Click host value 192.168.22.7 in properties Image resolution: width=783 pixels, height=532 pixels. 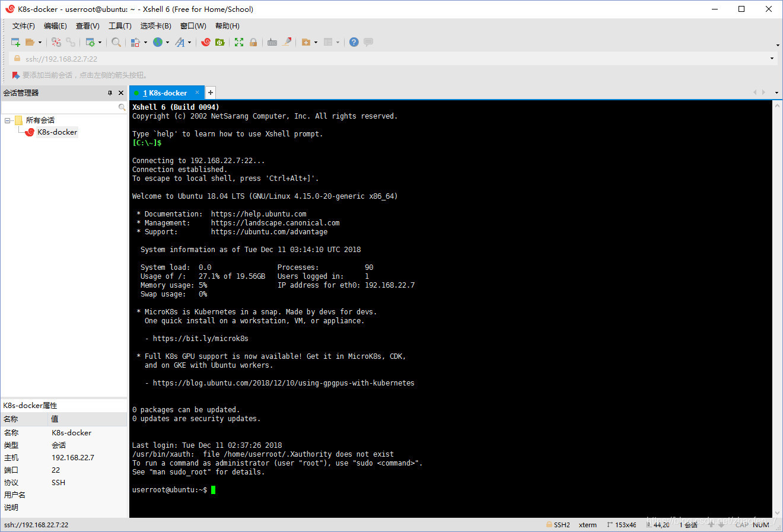(73, 458)
